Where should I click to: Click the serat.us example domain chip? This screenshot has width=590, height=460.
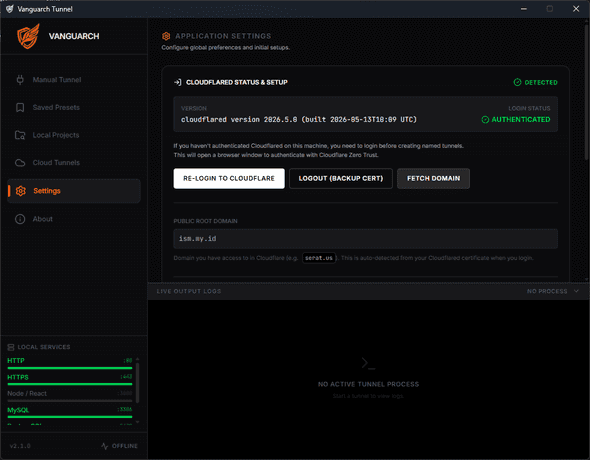click(319, 258)
